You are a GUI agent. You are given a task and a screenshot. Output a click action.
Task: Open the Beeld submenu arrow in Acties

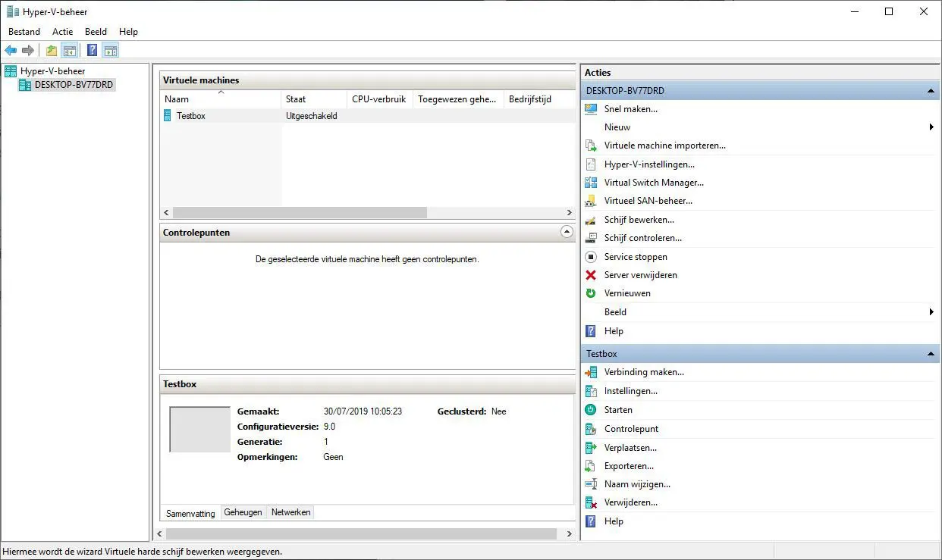[931, 312]
